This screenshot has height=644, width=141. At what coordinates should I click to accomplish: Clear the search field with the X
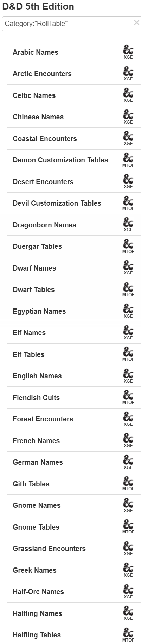click(136, 23)
